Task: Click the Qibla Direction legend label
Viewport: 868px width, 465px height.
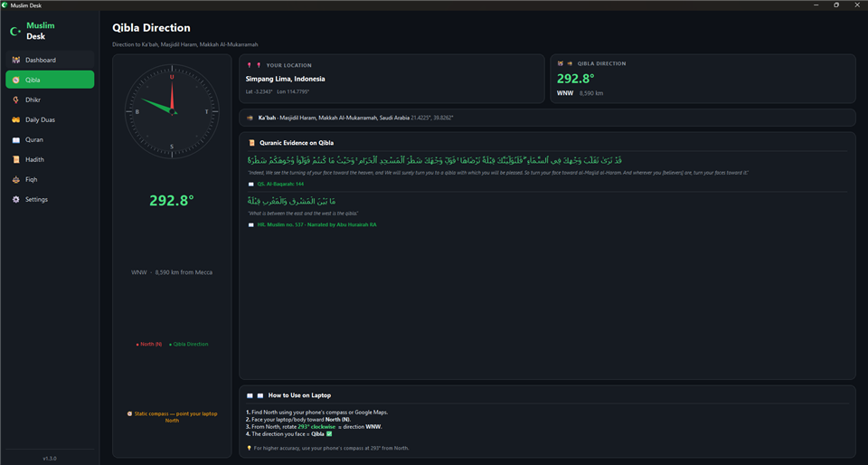Action: coord(191,345)
